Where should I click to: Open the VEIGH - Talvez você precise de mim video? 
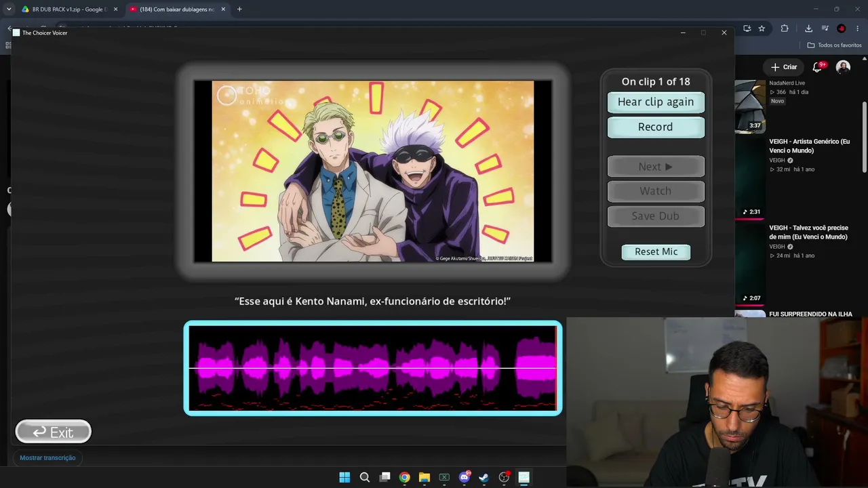coord(808,232)
